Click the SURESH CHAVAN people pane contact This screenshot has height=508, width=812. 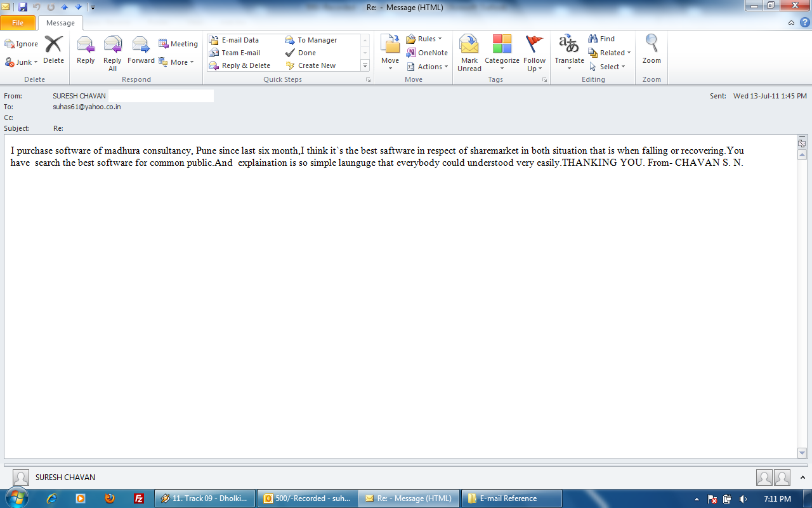(65, 478)
